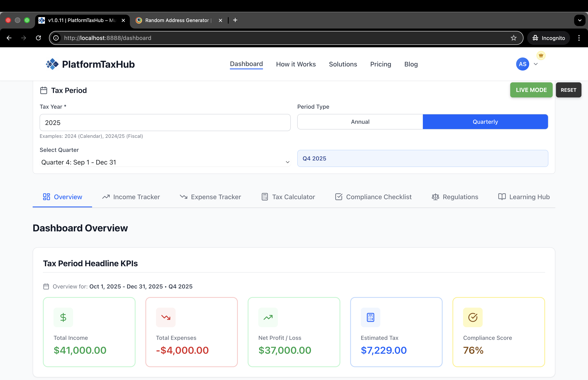Click the PlatformTaxHub logo icon

(x=52, y=64)
